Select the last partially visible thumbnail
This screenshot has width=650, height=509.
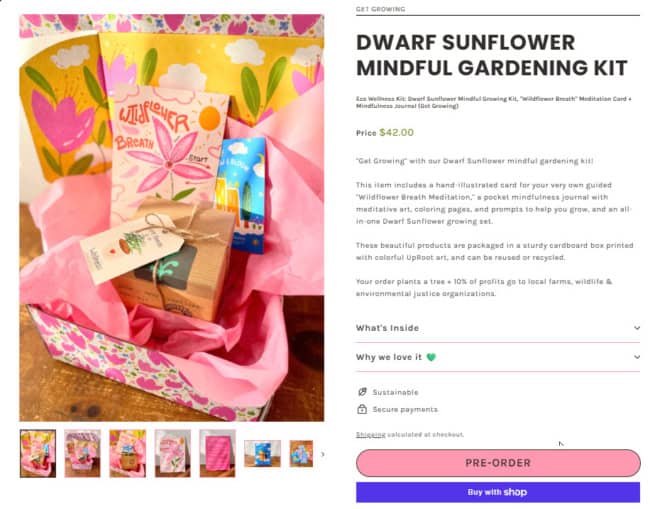pyautogui.click(x=301, y=454)
